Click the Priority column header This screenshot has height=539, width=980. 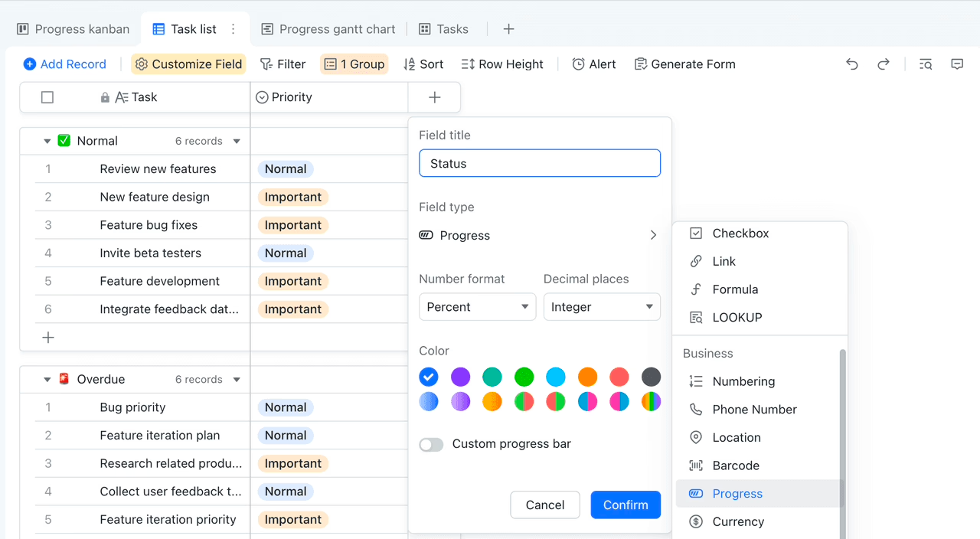[x=329, y=97]
